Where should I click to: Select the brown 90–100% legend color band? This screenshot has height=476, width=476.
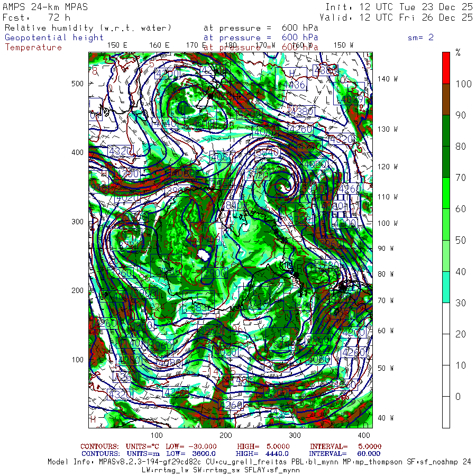pos(446,100)
